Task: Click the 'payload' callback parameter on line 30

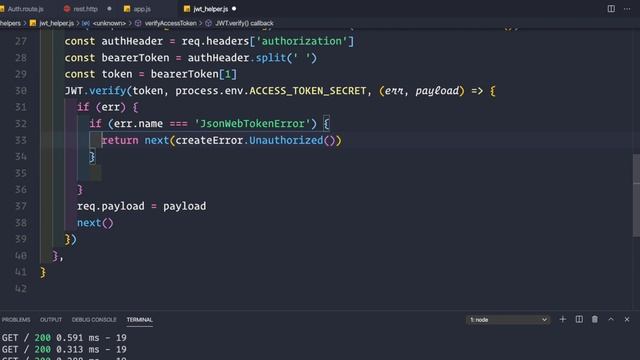Action: point(437,91)
